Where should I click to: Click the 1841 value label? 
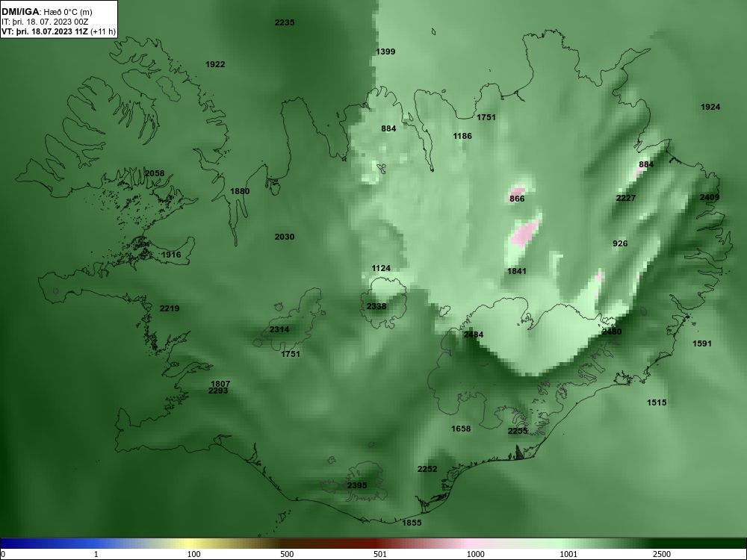click(517, 272)
